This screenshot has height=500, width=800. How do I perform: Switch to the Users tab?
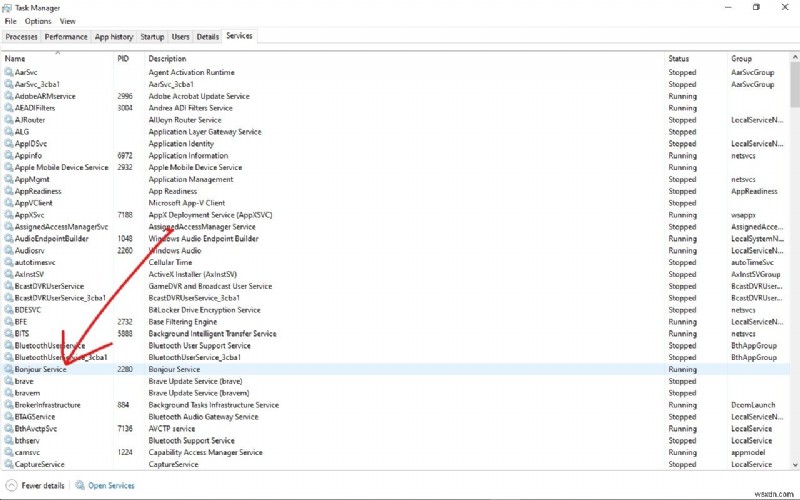(x=180, y=37)
